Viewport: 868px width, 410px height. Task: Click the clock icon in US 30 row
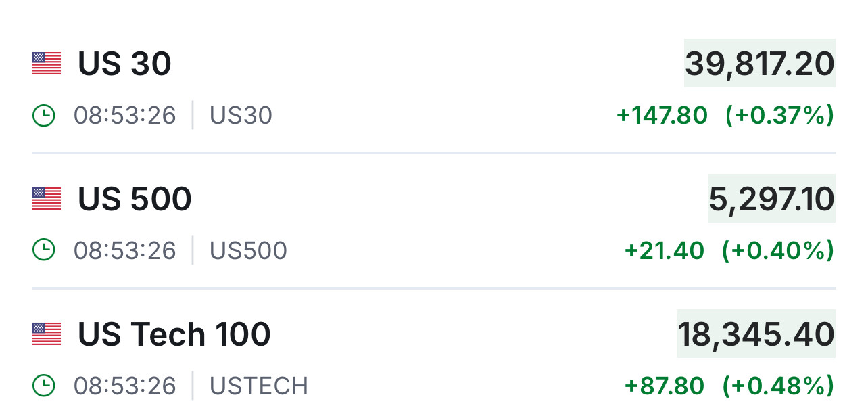[x=44, y=116]
